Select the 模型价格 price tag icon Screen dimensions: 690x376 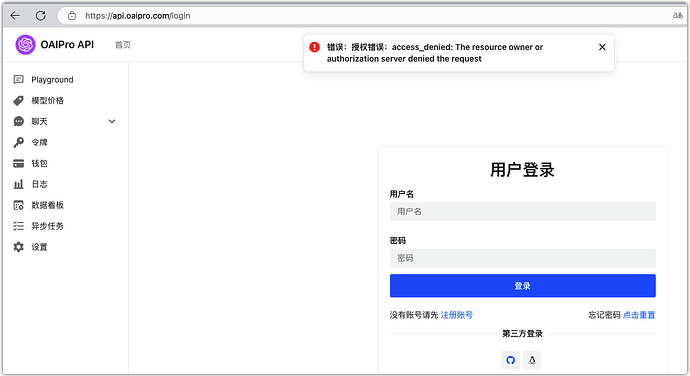18,101
